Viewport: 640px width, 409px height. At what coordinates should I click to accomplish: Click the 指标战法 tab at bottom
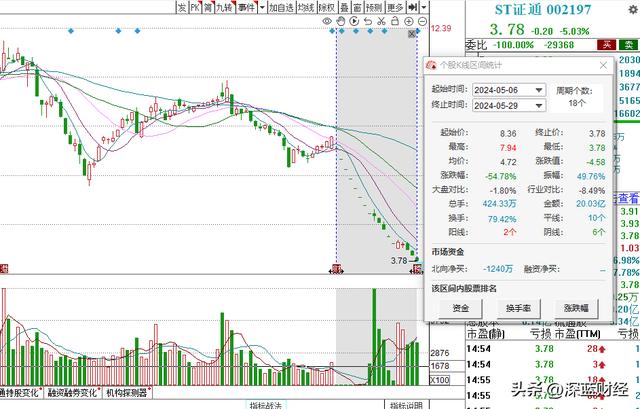(266, 405)
